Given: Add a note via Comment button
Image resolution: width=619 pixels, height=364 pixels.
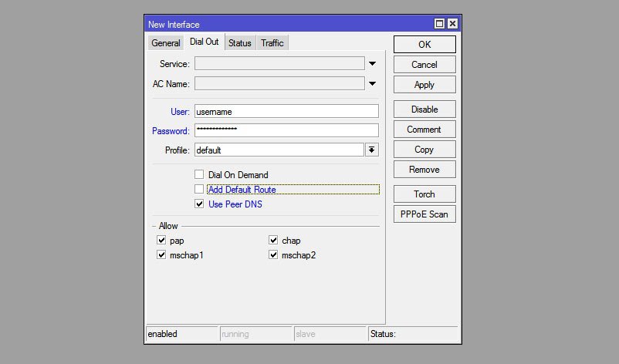Looking at the screenshot, I should [x=425, y=130].
